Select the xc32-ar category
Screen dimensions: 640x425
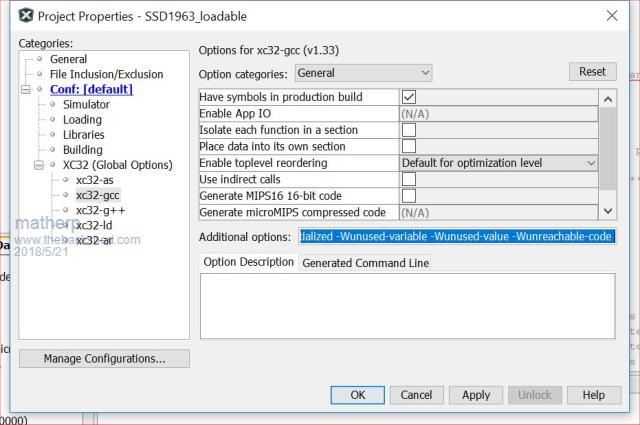click(94, 240)
